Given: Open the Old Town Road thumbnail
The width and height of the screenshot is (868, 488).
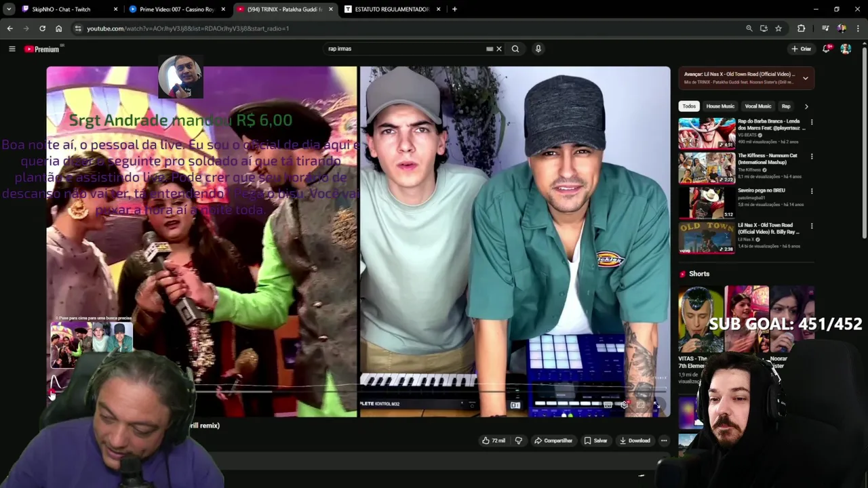Looking at the screenshot, I should tap(707, 237).
